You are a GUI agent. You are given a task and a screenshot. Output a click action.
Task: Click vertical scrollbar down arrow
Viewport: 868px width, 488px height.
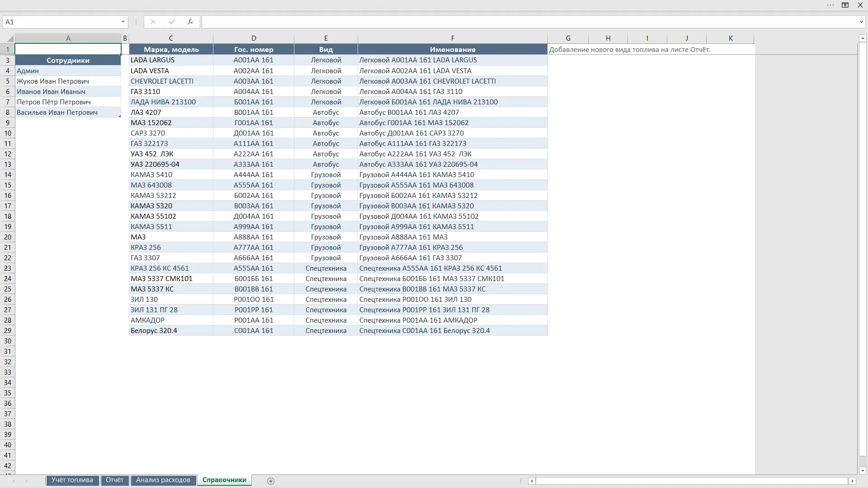(862, 470)
